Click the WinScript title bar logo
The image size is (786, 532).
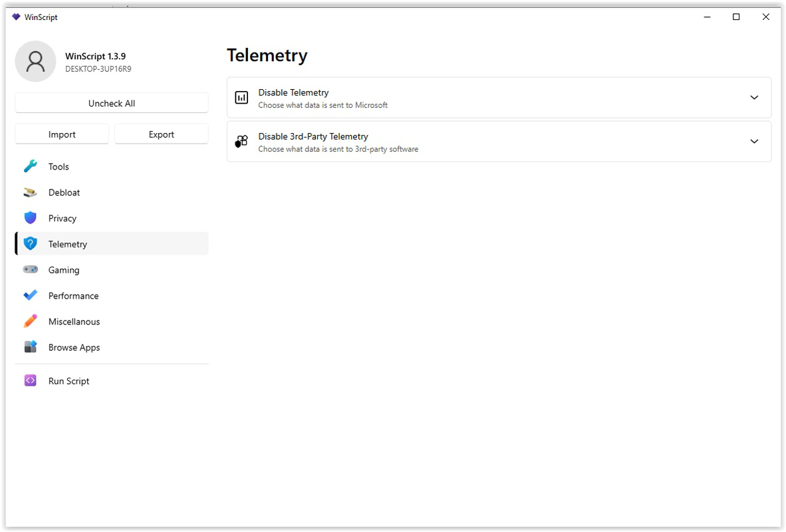16,17
